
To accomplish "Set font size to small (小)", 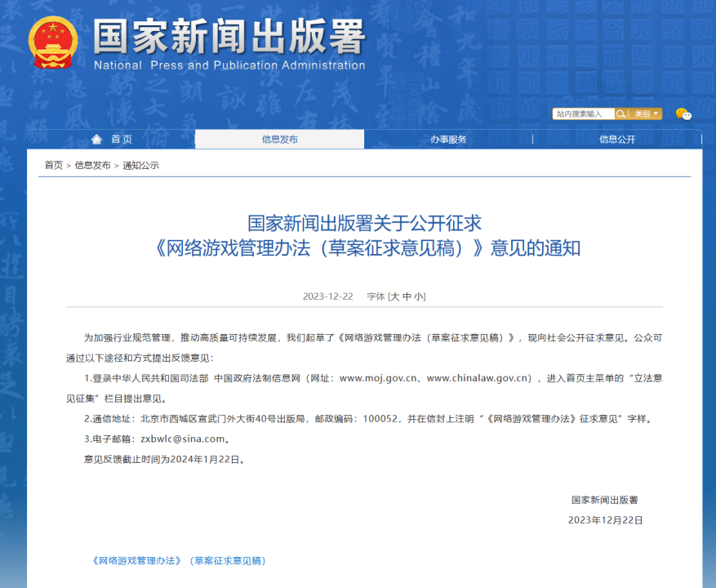I will point(419,296).
